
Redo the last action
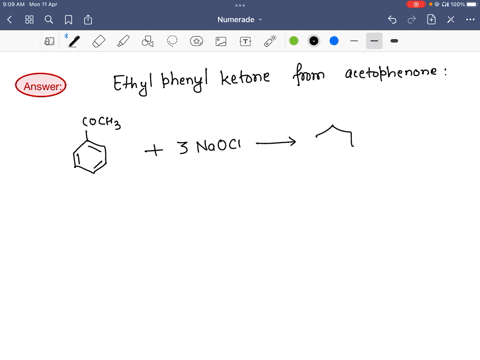point(412,20)
